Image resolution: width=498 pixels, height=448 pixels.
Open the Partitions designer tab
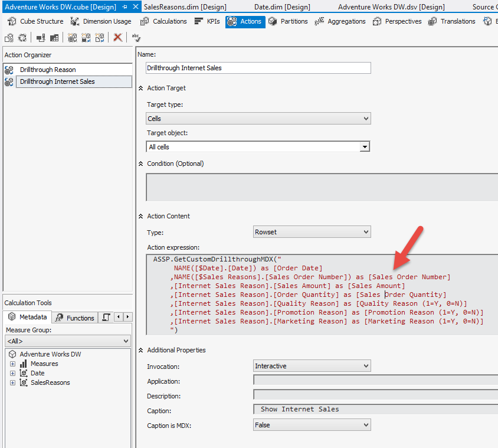coord(288,21)
